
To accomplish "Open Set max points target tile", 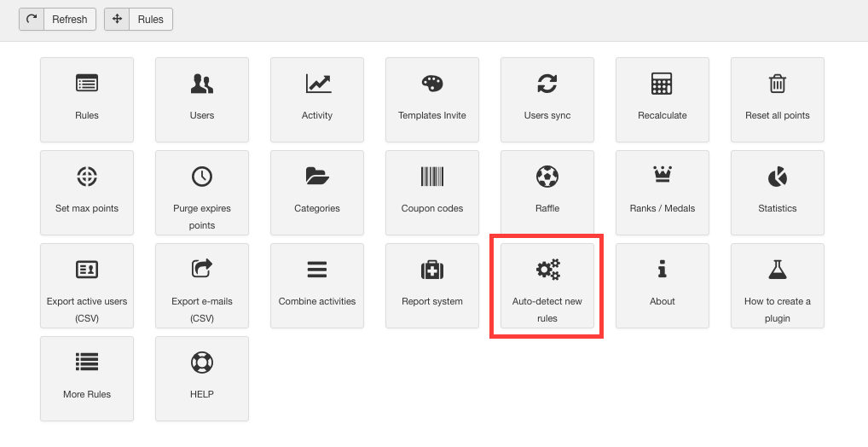I will coord(87,192).
